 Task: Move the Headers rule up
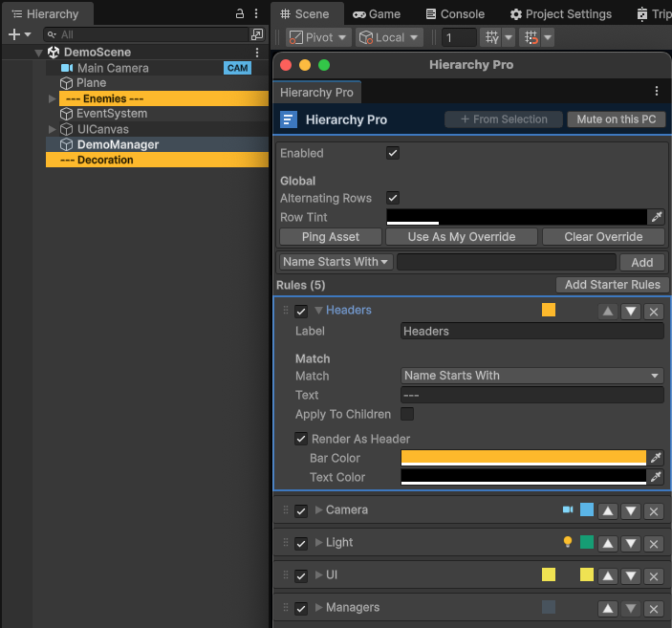[x=608, y=312]
